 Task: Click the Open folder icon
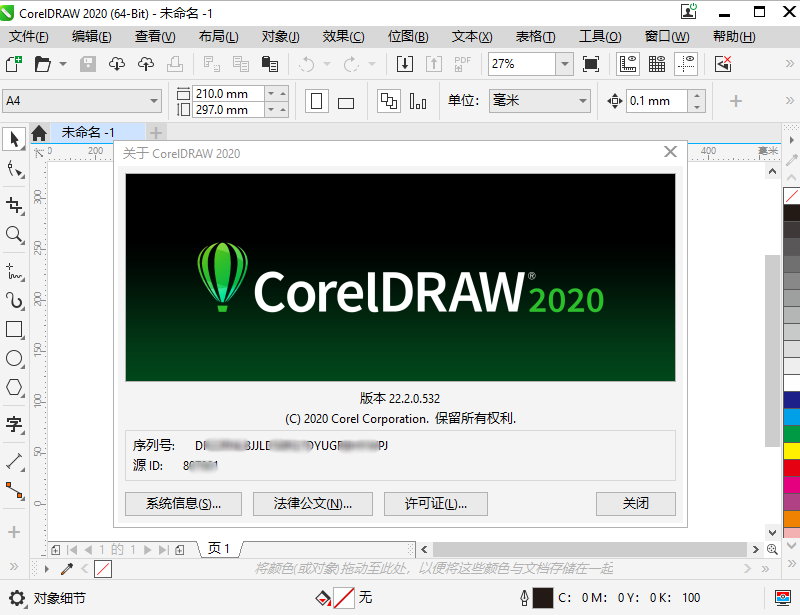tap(43, 64)
